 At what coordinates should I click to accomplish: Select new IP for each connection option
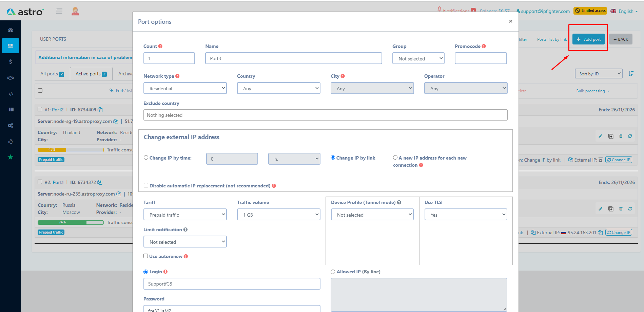395,158
